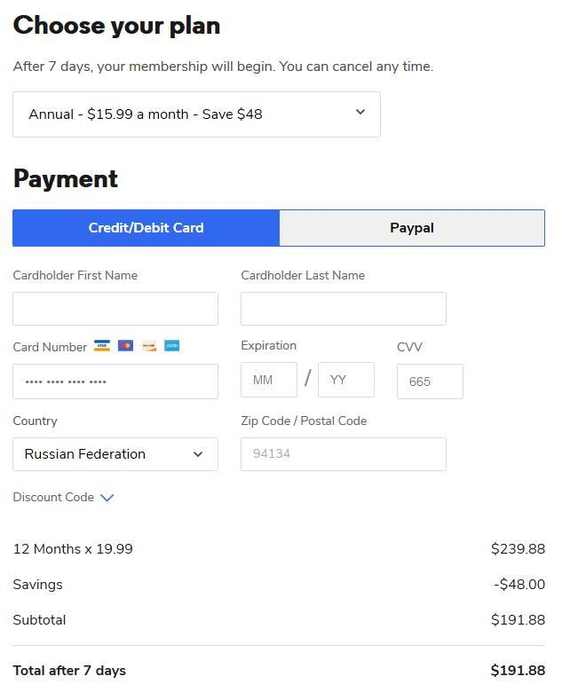Click the Total after 7 days amount
The image size is (570, 700).
coord(518,671)
